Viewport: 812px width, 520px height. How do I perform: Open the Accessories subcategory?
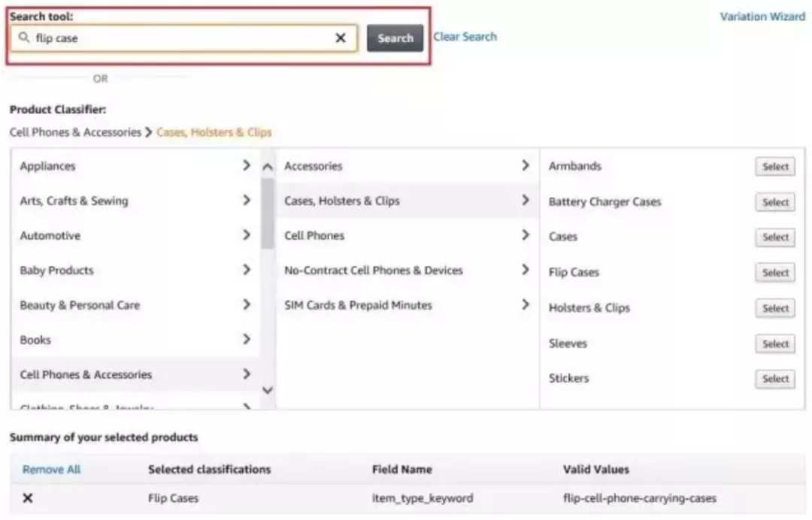pyautogui.click(x=313, y=166)
